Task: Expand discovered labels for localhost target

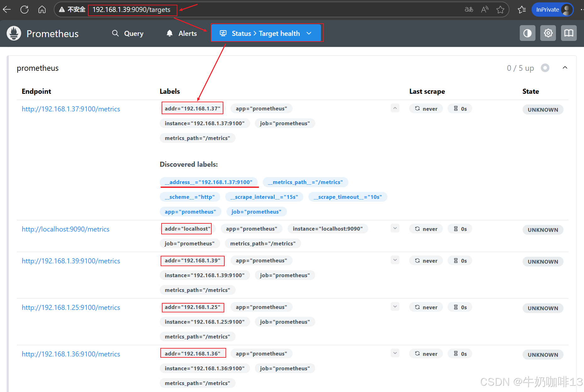Action: coord(395,228)
